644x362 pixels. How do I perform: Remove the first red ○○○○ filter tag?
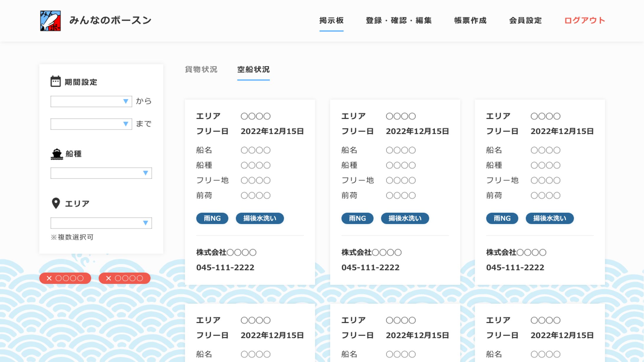pyautogui.click(x=49, y=278)
